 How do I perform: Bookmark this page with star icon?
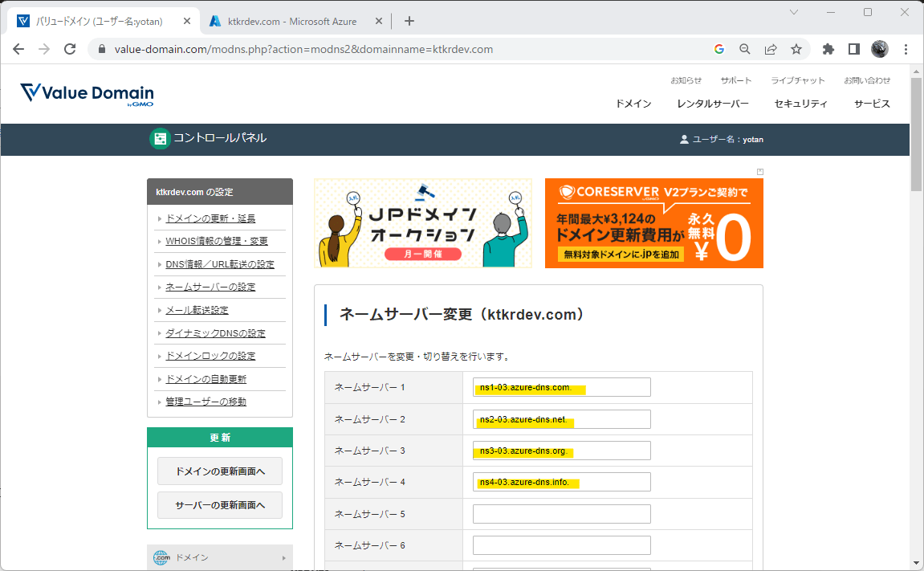click(x=796, y=49)
